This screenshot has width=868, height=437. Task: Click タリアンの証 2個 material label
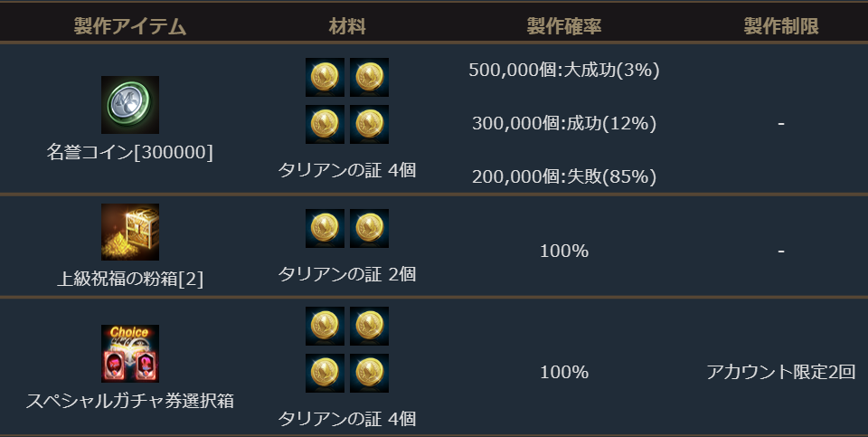[x=347, y=273]
